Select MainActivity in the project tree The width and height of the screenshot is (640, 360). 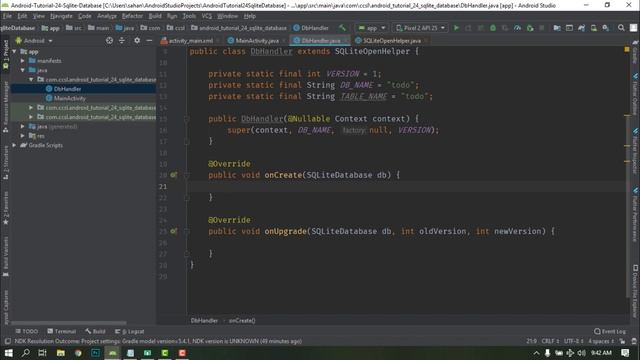coord(69,98)
